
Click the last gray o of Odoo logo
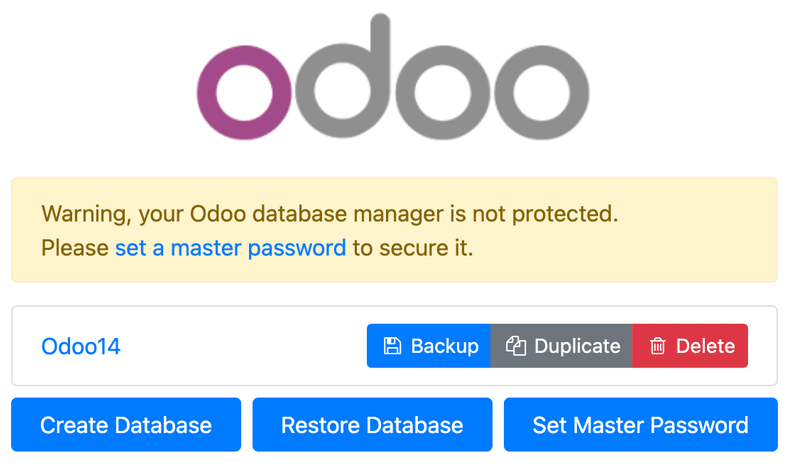point(542,92)
